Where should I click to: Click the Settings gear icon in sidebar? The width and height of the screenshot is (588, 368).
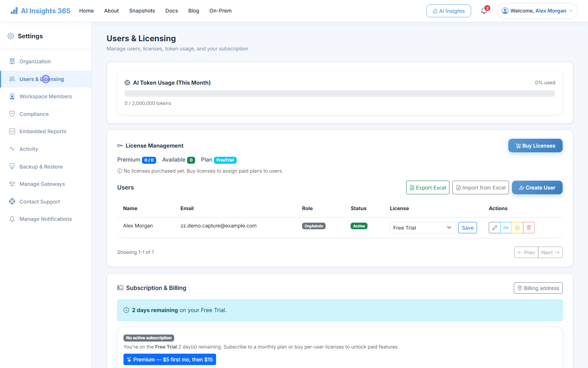click(x=11, y=36)
